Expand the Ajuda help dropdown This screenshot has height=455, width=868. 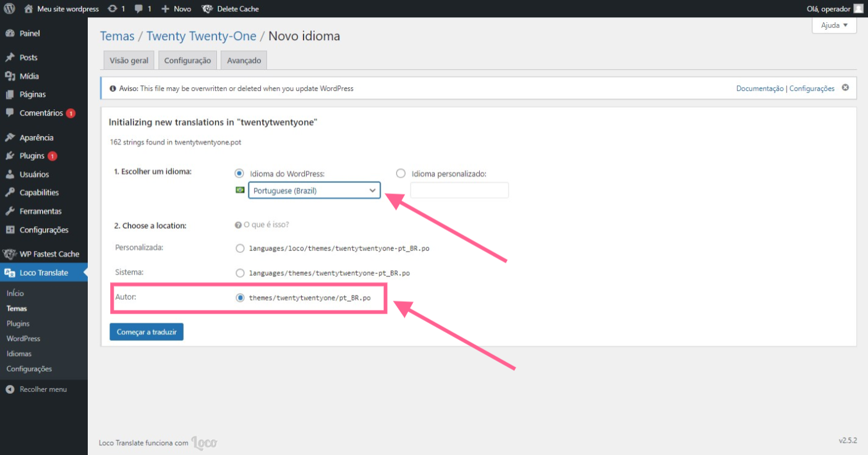(834, 25)
